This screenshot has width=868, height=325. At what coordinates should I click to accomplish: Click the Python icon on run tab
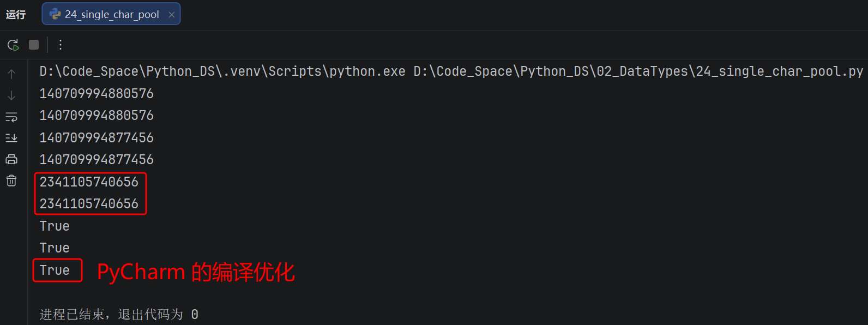click(x=55, y=14)
